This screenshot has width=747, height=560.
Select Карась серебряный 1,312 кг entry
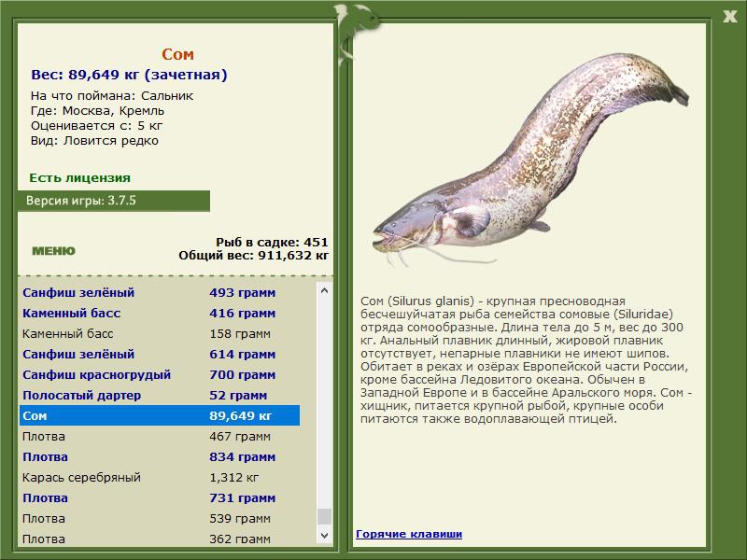pyautogui.click(x=160, y=477)
